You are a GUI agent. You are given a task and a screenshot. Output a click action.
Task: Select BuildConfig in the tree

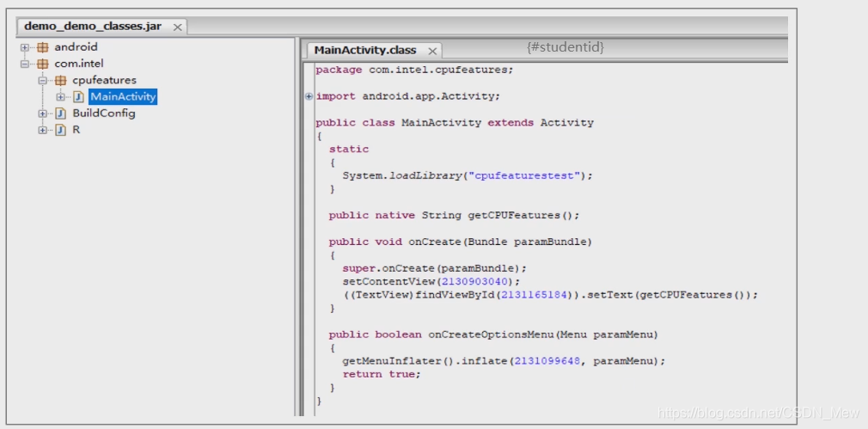point(104,113)
